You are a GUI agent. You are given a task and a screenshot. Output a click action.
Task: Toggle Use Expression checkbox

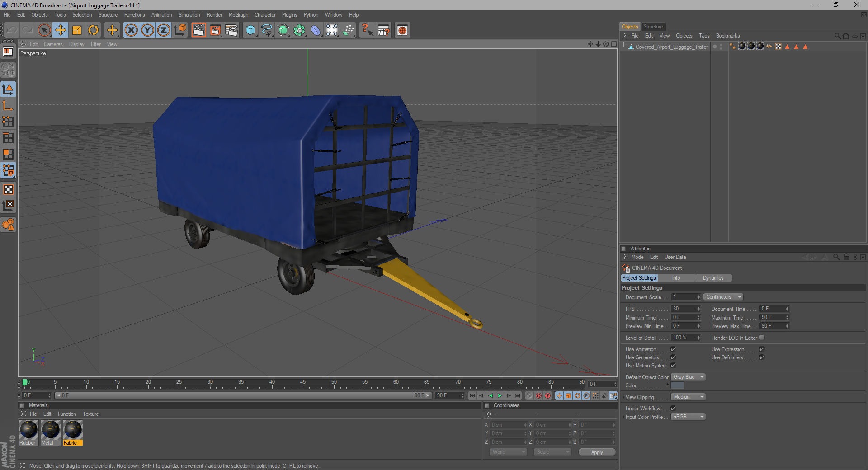[x=762, y=349]
